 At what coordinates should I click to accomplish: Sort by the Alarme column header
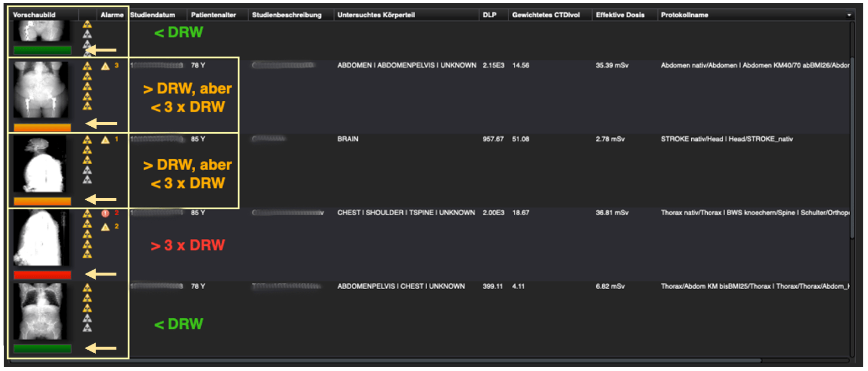pos(113,15)
